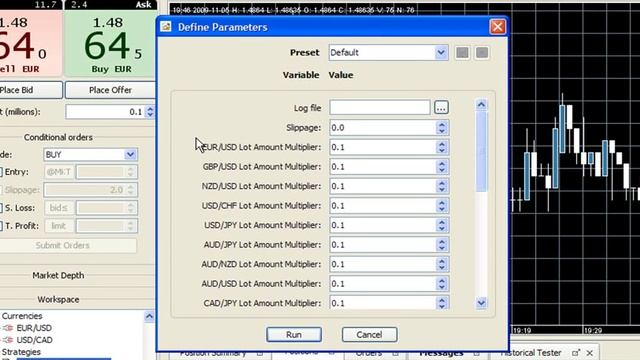Image resolution: width=640 pixels, height=360 pixels.
Task: Click EUR/USD Lot Amount Multiplier value field
Action: tap(382, 147)
